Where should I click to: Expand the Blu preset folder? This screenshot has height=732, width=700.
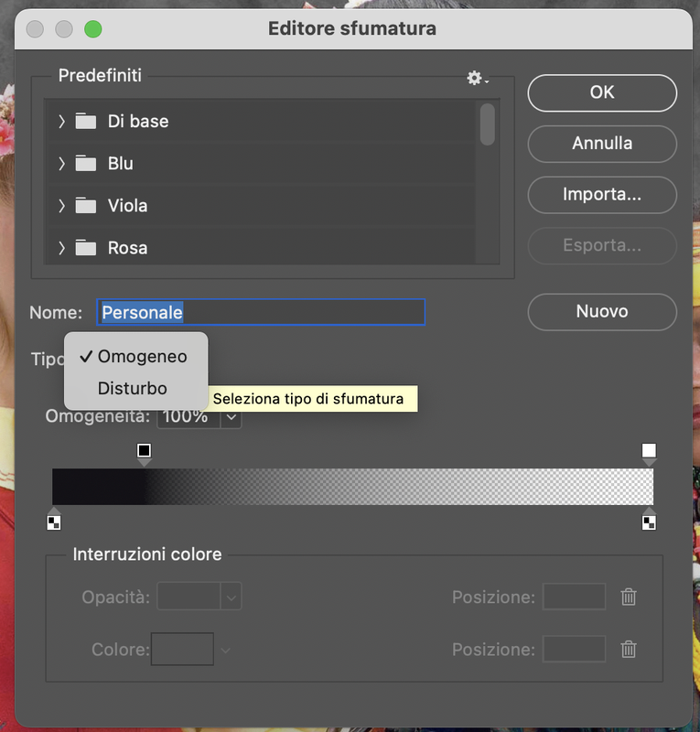click(x=61, y=164)
